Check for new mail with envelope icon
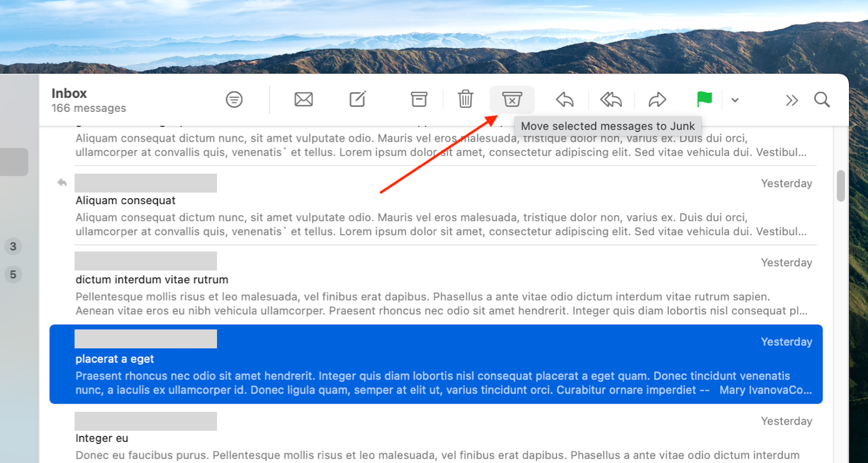Image resolution: width=868 pixels, height=463 pixels. pyautogui.click(x=303, y=99)
